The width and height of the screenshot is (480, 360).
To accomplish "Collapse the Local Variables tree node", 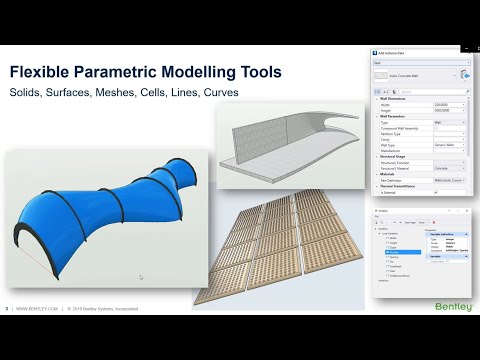I will [x=380, y=234].
